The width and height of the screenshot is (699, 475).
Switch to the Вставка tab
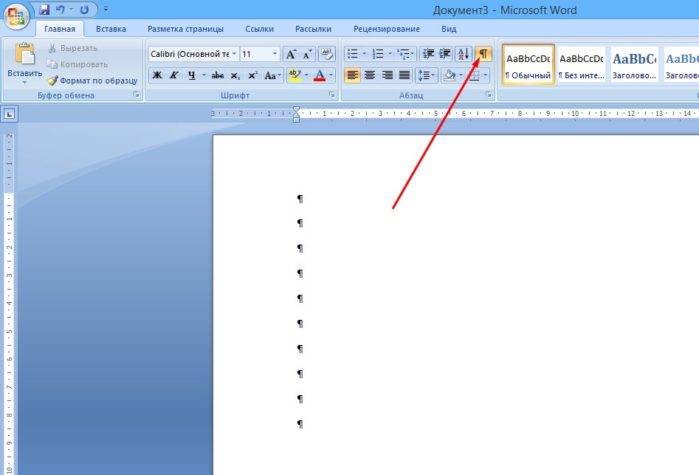111,29
